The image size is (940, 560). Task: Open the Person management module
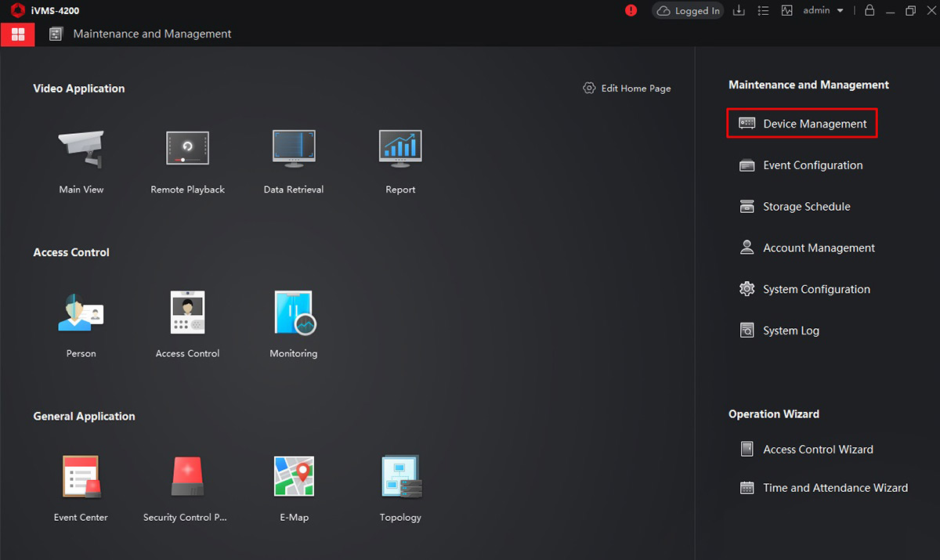[81, 313]
